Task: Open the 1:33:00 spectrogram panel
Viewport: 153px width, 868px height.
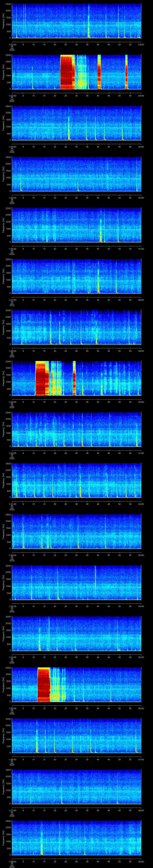Action: [x=76, y=582]
